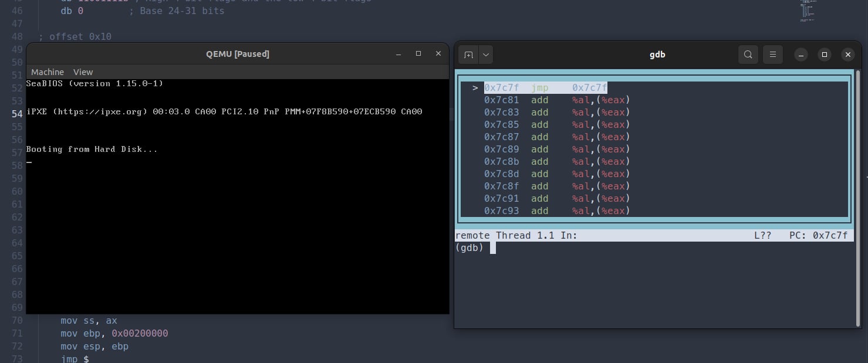
Task: Click line number 73 in editor gutter
Action: (x=16, y=359)
